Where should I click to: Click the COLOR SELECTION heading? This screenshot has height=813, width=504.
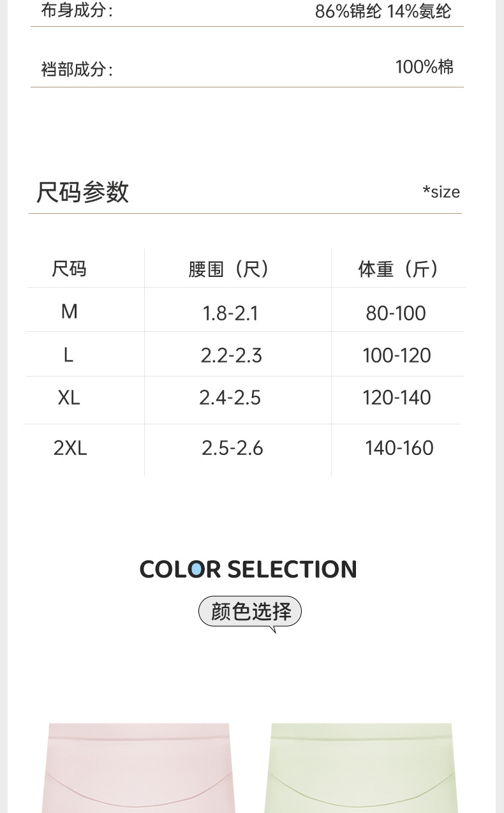pyautogui.click(x=248, y=569)
